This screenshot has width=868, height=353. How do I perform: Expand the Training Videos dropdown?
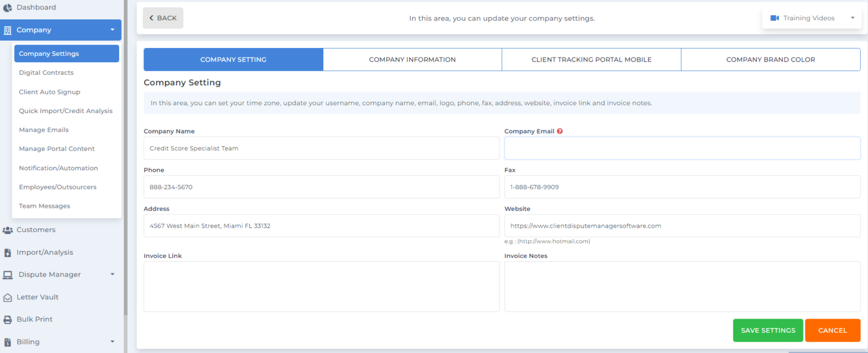pyautogui.click(x=853, y=18)
